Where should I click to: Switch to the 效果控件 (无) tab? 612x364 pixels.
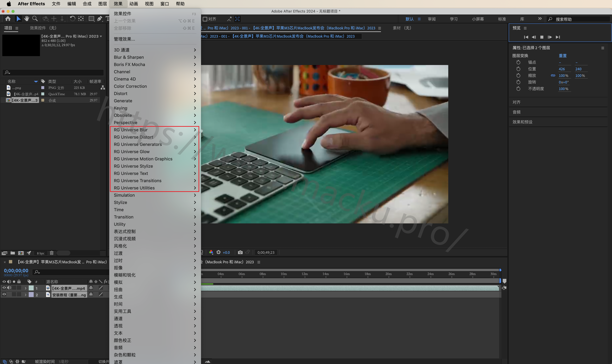click(43, 28)
